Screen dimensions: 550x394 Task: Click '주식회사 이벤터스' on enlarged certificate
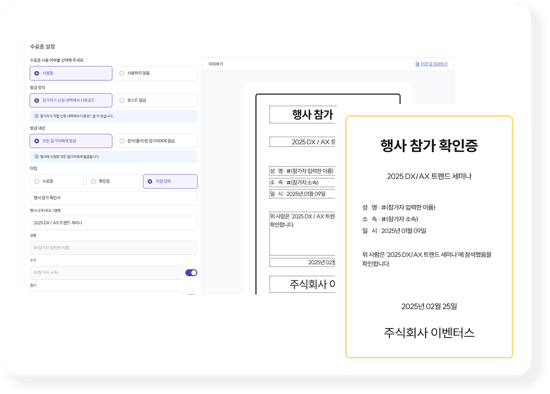click(429, 333)
